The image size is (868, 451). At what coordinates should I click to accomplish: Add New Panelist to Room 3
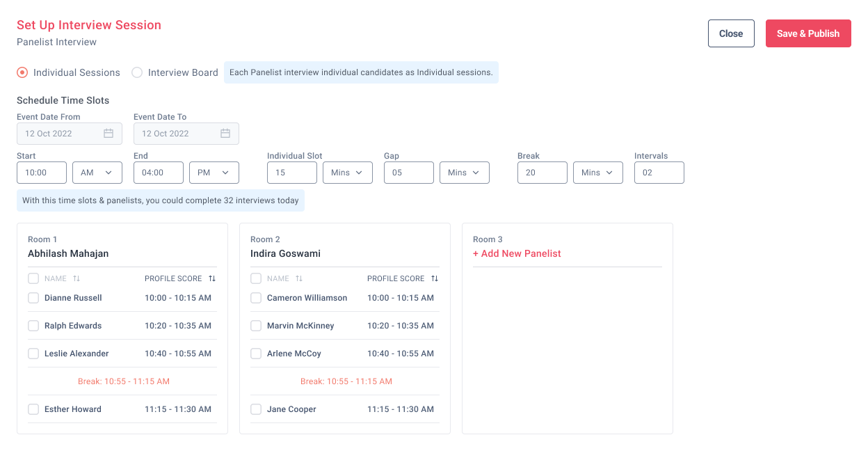point(517,253)
